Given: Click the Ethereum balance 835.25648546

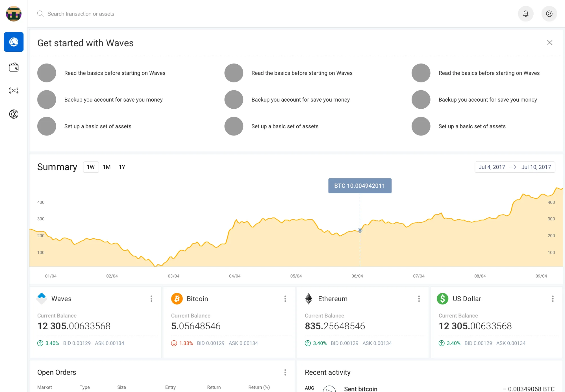Looking at the screenshot, I should pyautogui.click(x=335, y=326).
